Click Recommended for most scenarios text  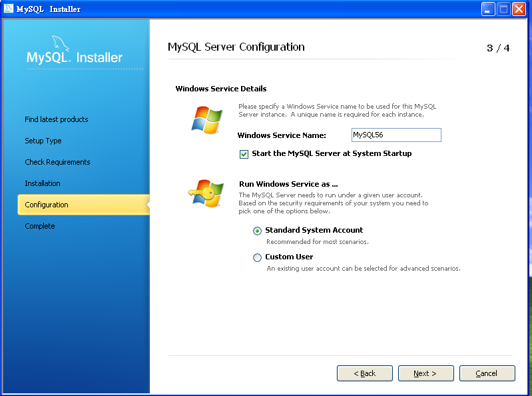(317, 242)
